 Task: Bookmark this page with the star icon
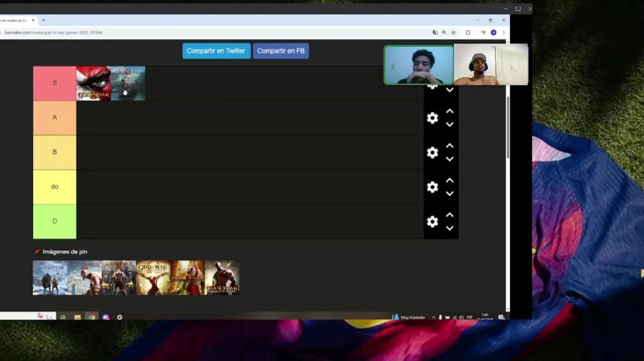(x=453, y=33)
